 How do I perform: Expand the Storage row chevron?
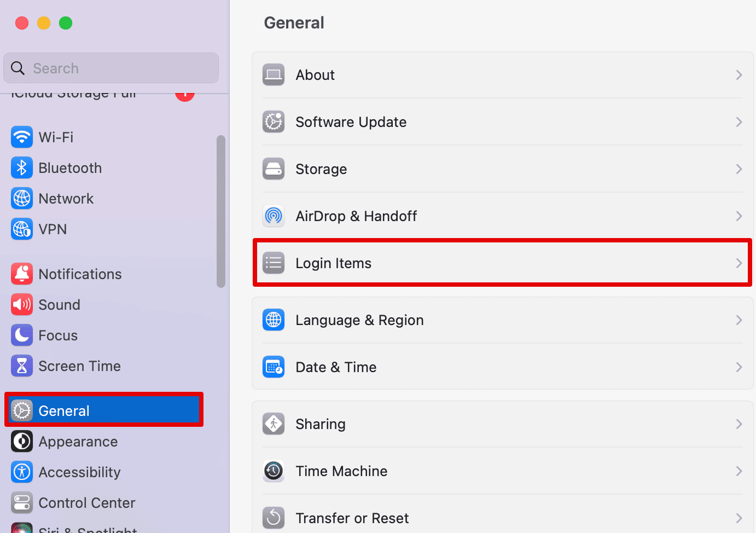739,169
